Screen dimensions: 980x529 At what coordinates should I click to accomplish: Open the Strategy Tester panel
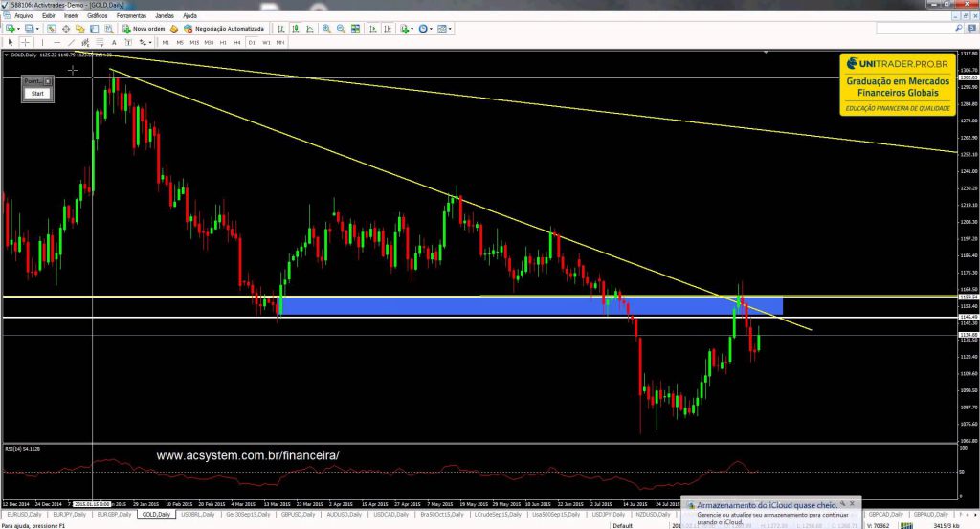point(109,29)
